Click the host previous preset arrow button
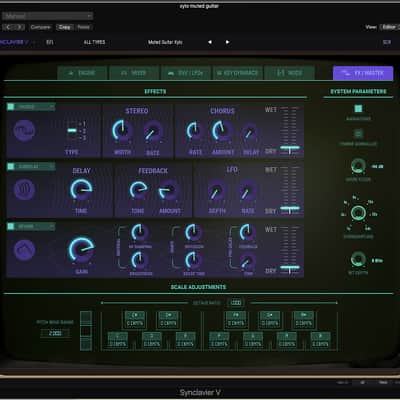 point(8,27)
